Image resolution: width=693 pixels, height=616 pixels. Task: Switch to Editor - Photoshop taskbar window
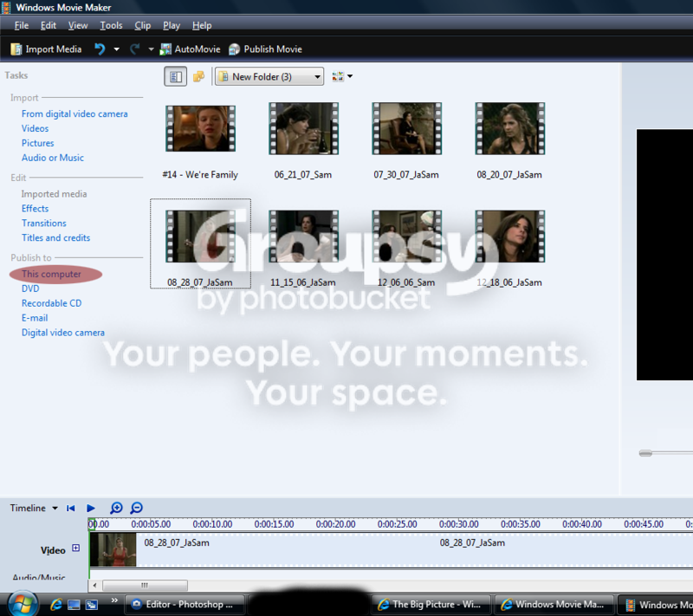click(x=185, y=605)
